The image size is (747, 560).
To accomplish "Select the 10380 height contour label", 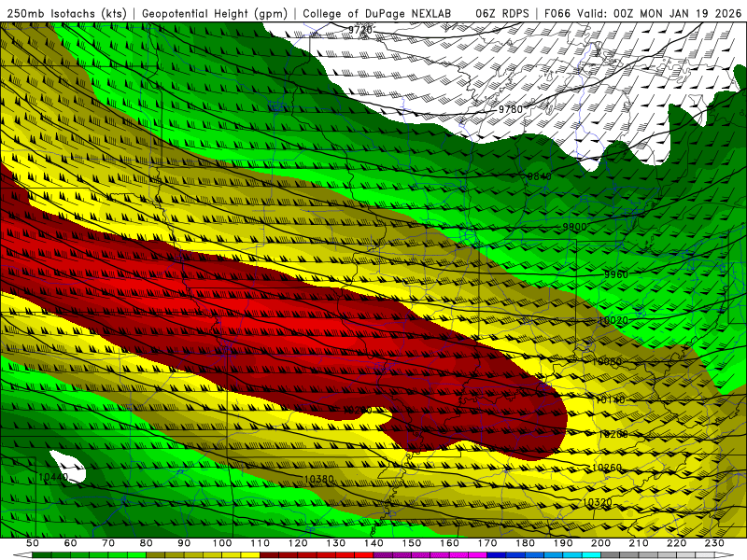I will pyautogui.click(x=318, y=479).
